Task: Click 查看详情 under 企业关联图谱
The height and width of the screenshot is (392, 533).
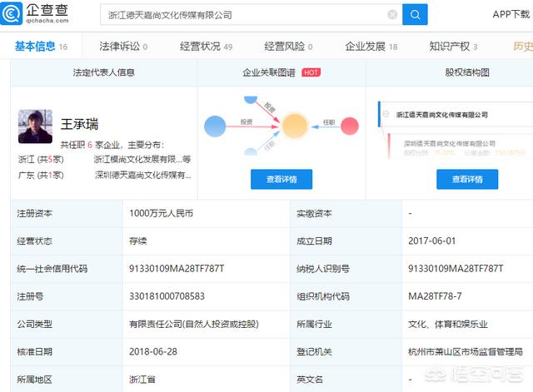Action: click(281, 179)
